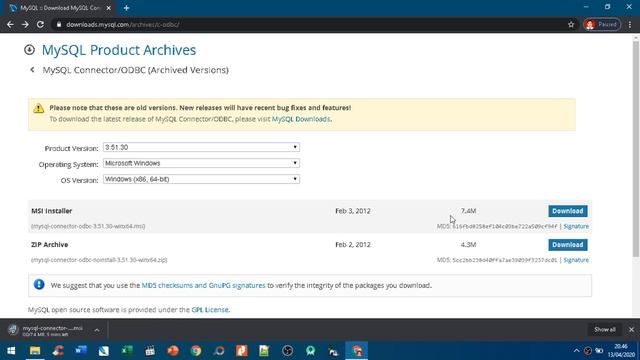This screenshot has width=640, height=360.
Task: Close the MySQL Download tab
Action: 109,8
